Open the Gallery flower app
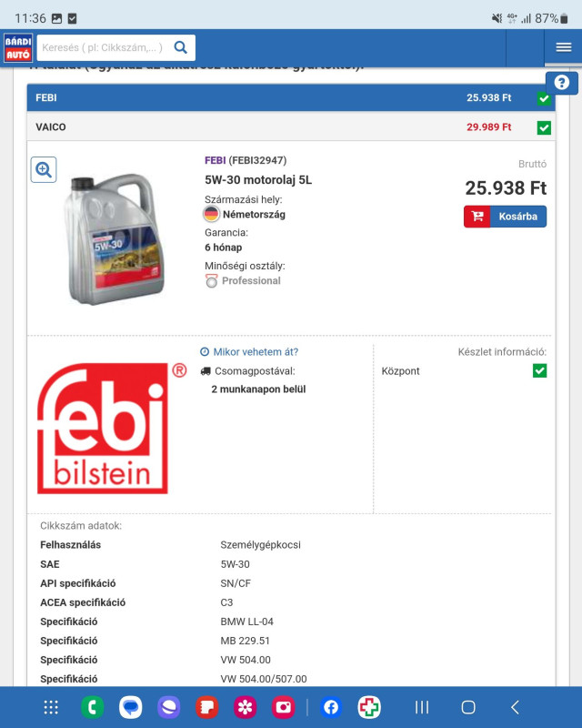This screenshot has height=728, width=582. [245, 708]
